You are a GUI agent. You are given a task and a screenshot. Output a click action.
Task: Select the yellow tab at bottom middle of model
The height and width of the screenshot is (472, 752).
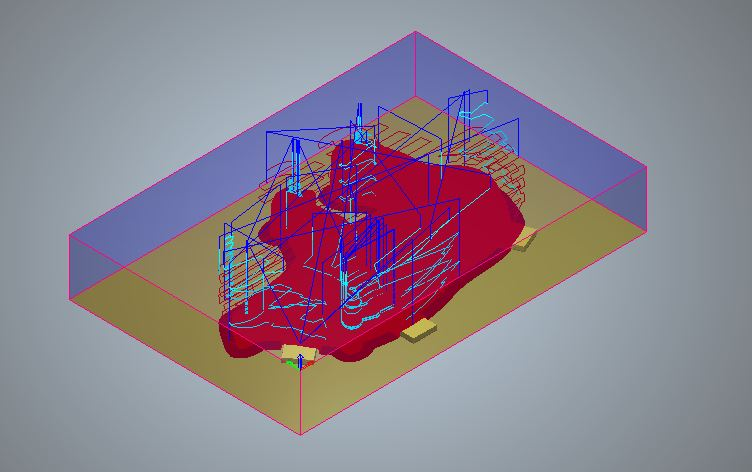(x=418, y=330)
